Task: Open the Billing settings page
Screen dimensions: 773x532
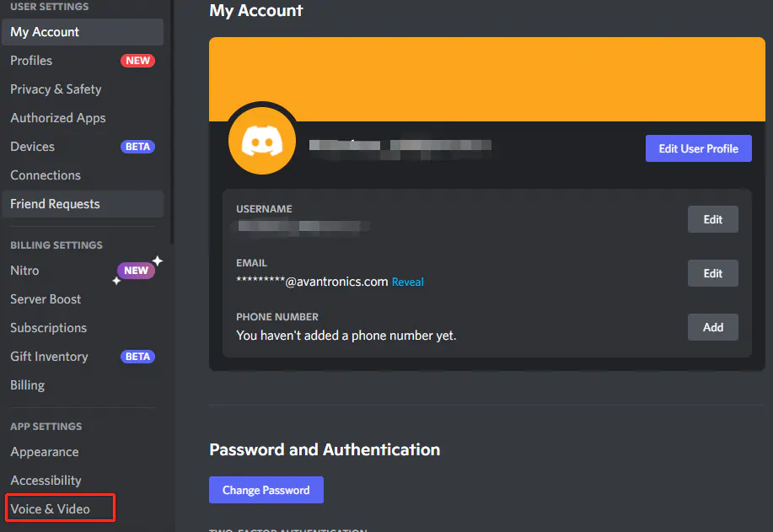Action: click(x=27, y=384)
